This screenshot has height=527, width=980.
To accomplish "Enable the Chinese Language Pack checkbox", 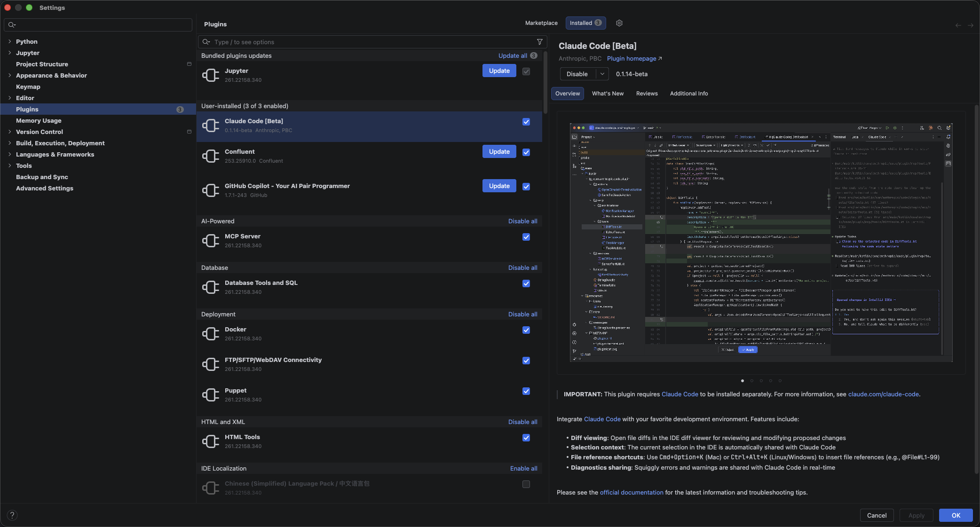I will point(526,484).
